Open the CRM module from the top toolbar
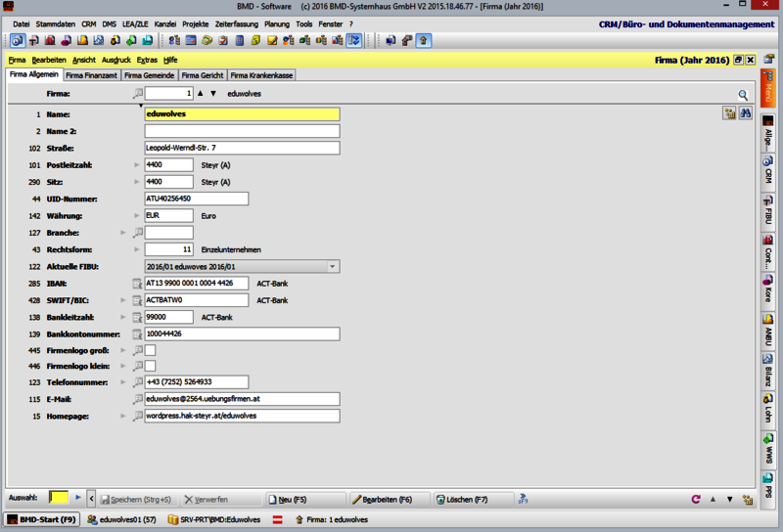 [18, 40]
